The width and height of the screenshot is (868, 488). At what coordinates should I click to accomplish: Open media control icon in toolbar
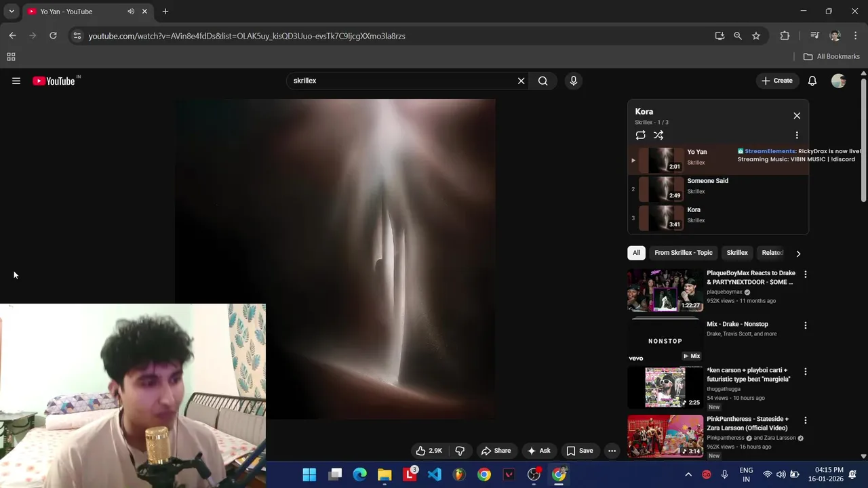coord(815,36)
